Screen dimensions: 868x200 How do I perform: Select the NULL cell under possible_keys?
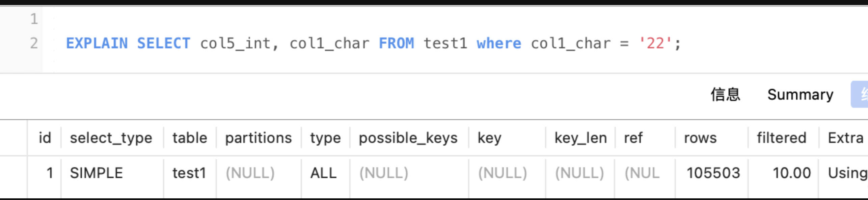[x=384, y=173]
